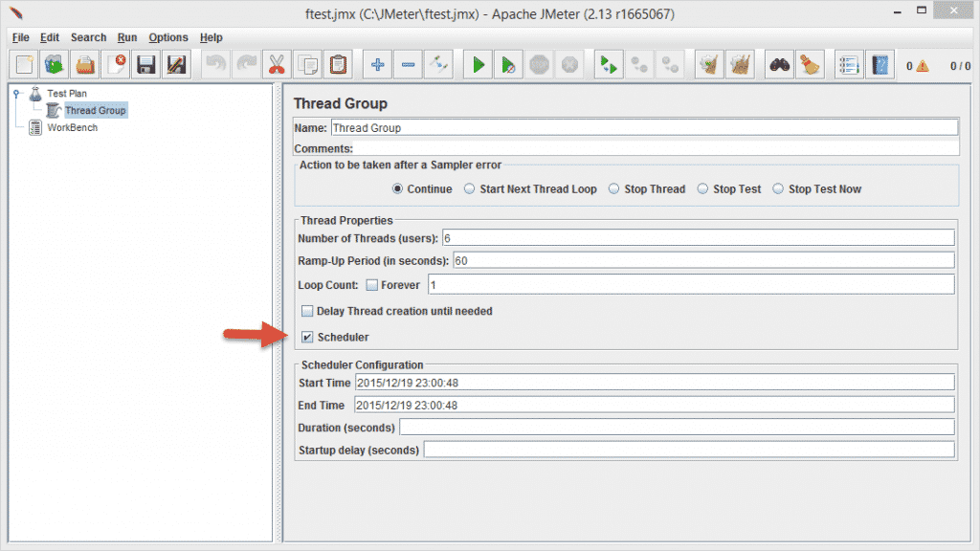The image size is (980, 551).
Task: Cut the selected element
Action: 277,64
